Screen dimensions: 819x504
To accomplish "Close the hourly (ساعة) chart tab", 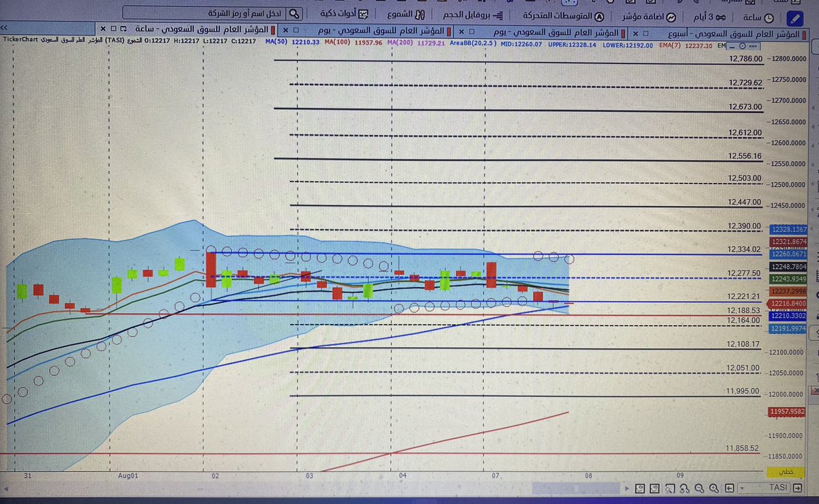I will point(102,28).
